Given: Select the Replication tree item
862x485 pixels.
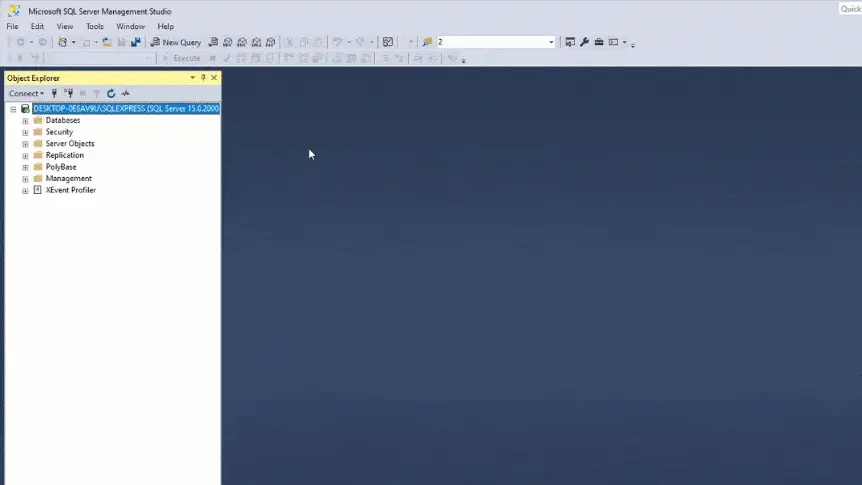Looking at the screenshot, I should (65, 155).
